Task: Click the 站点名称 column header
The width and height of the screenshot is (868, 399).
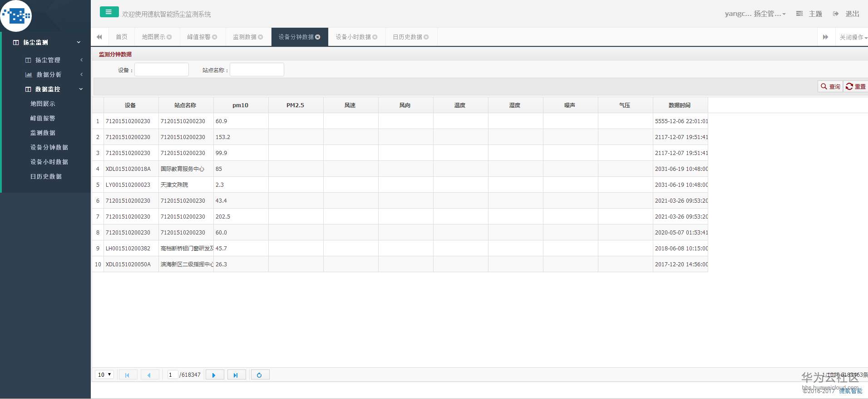Action: (x=186, y=105)
